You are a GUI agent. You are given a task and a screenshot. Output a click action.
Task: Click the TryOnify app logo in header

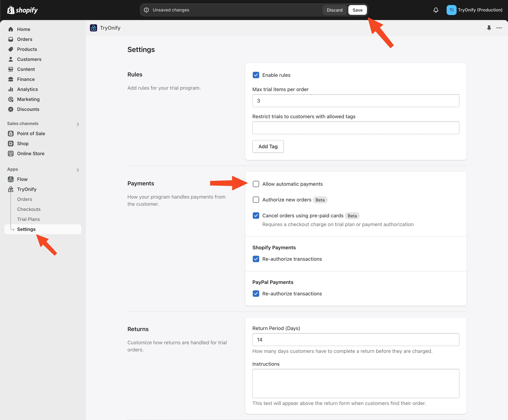click(x=93, y=28)
